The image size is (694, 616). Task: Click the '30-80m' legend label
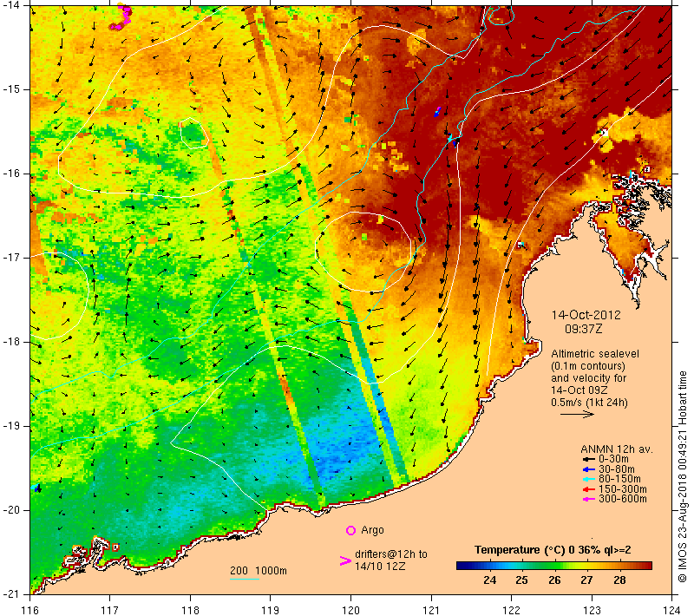617,469
